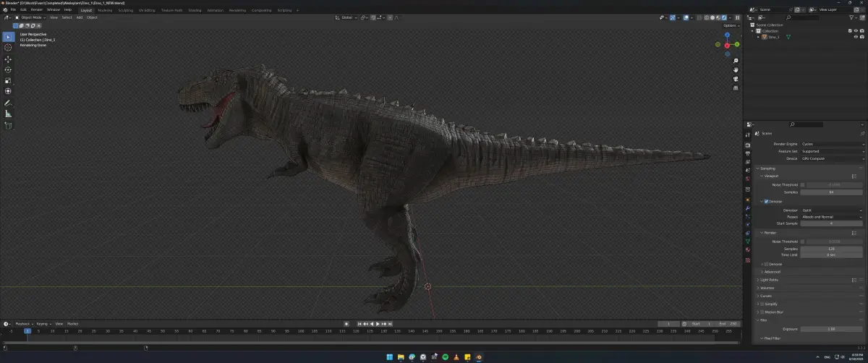Select the Measure tool
The width and height of the screenshot is (868, 363).
pos(8,114)
